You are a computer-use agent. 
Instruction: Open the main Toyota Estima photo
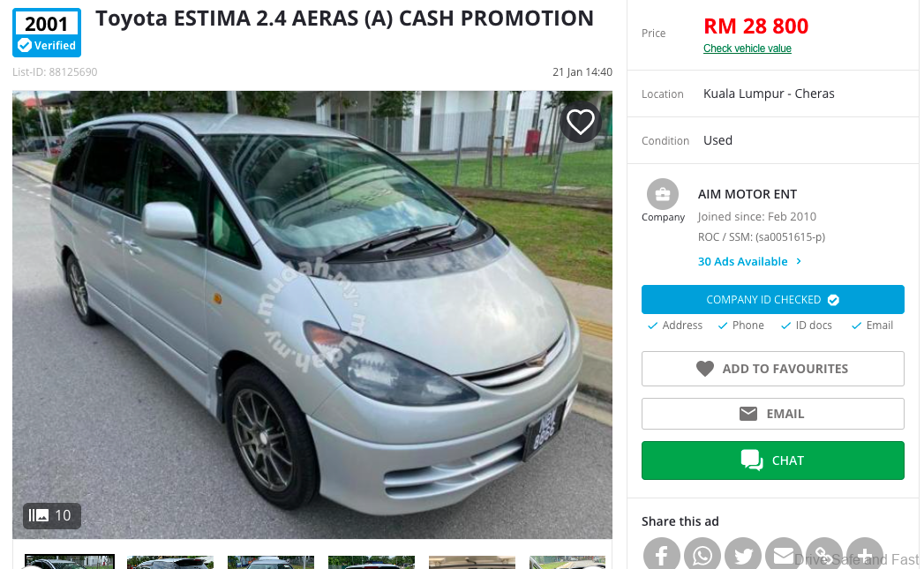312,315
